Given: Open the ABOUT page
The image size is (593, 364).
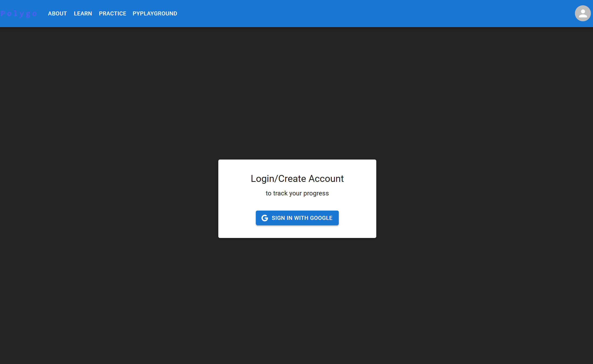Looking at the screenshot, I should [57, 14].
